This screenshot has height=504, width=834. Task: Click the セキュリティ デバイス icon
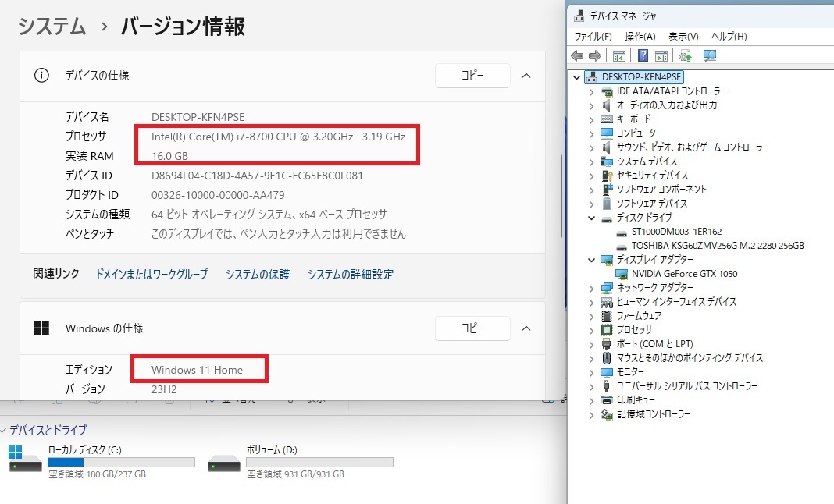pos(606,176)
